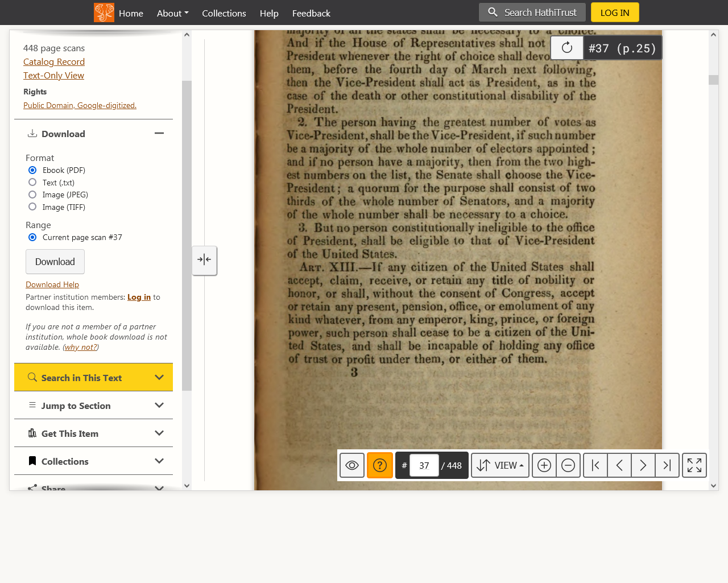Screen dimensions: 728x583
Task: Choose Image (JPEG) download format
Action: 32,195
